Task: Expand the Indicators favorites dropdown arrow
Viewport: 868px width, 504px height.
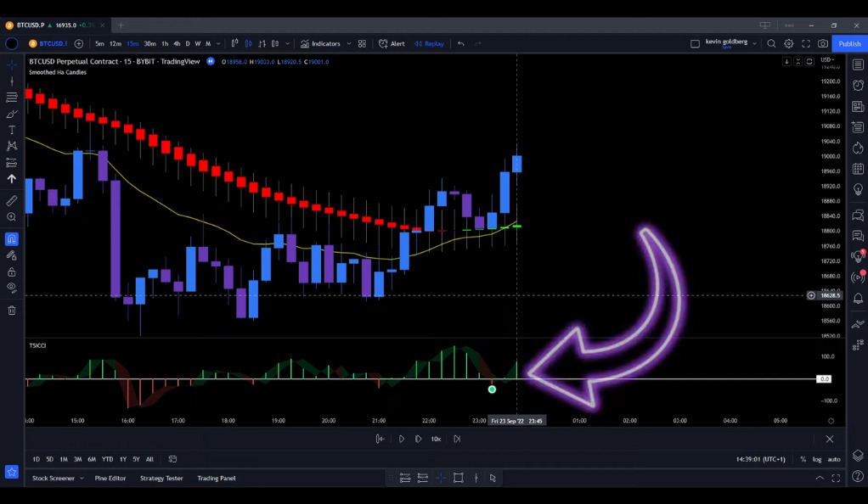Action: point(349,44)
